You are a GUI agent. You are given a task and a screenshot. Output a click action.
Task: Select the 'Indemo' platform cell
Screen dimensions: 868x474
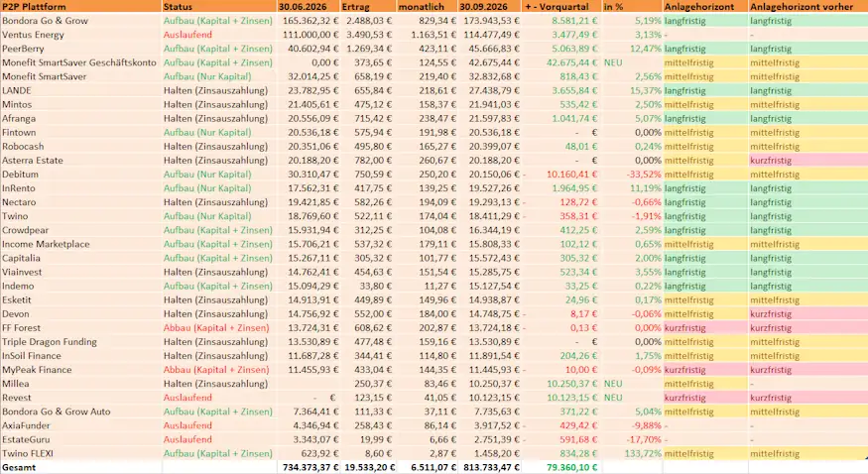pyautogui.click(x=80, y=286)
